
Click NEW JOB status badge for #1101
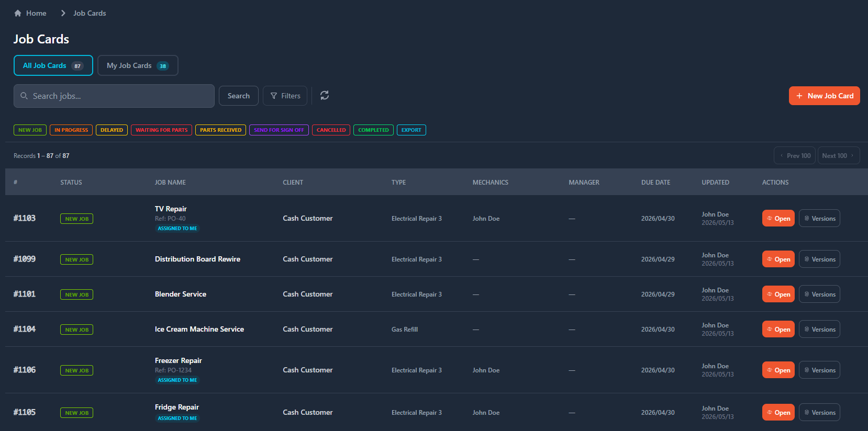coord(76,294)
